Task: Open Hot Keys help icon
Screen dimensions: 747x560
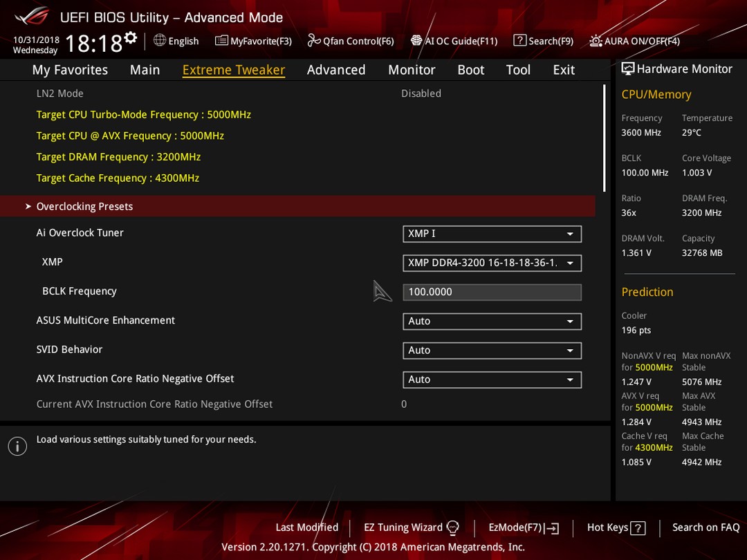Action: 638,528
